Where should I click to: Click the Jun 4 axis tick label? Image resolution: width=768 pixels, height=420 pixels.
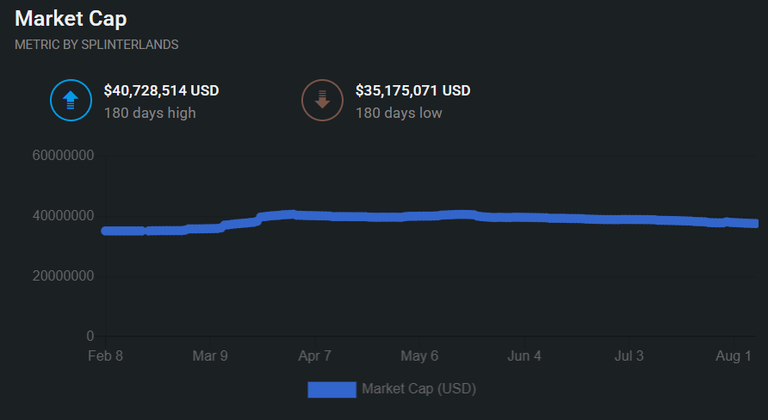524,356
